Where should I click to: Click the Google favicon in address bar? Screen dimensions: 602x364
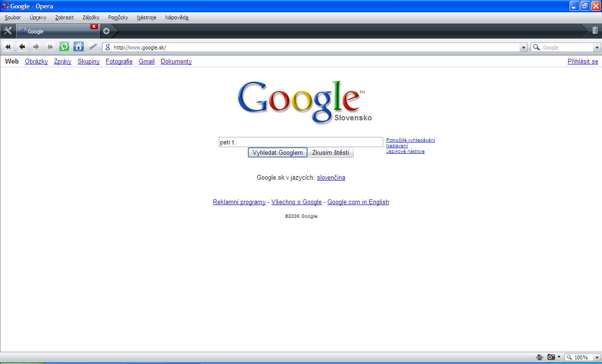[108, 47]
